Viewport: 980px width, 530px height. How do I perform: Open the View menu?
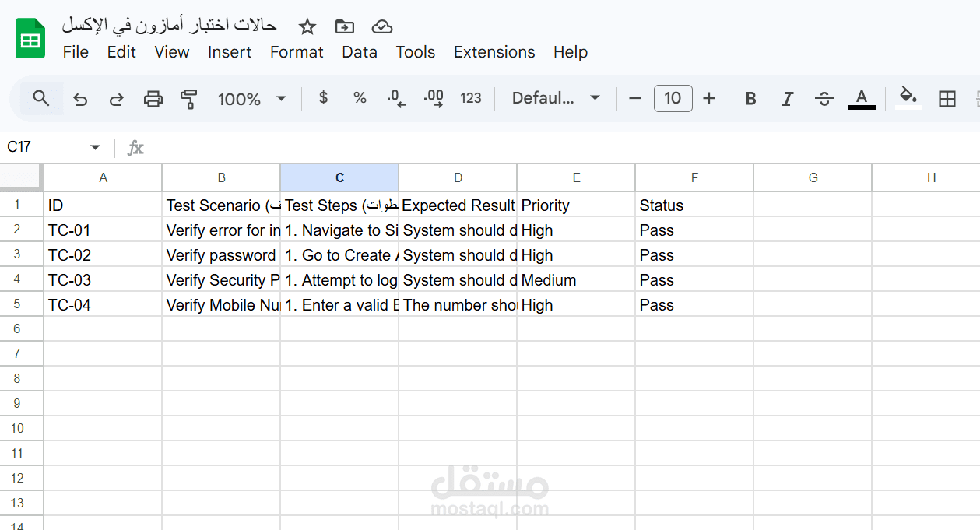point(172,52)
